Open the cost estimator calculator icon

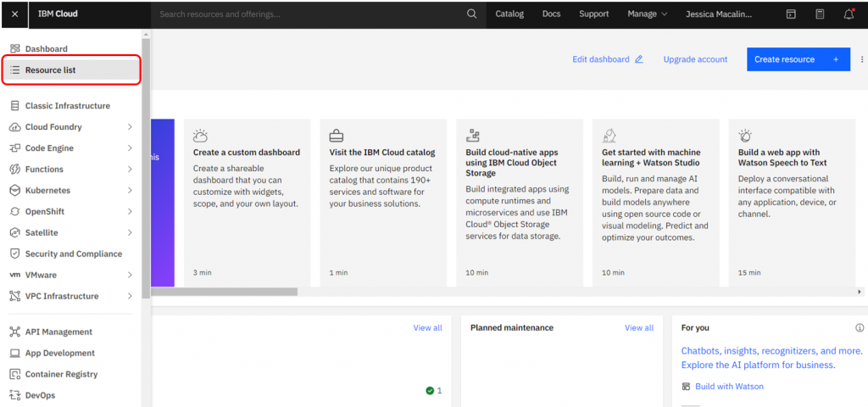click(x=820, y=14)
